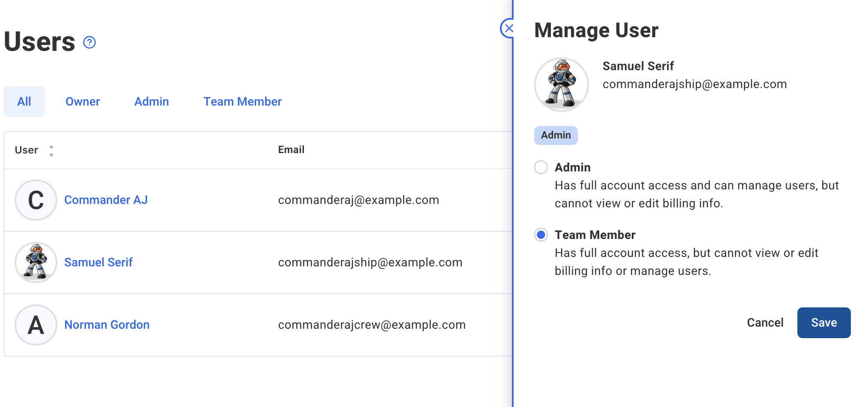Viewport: 868px width, 407px height.
Task: Click Norman Gordon's letter A avatar
Action: (x=36, y=325)
